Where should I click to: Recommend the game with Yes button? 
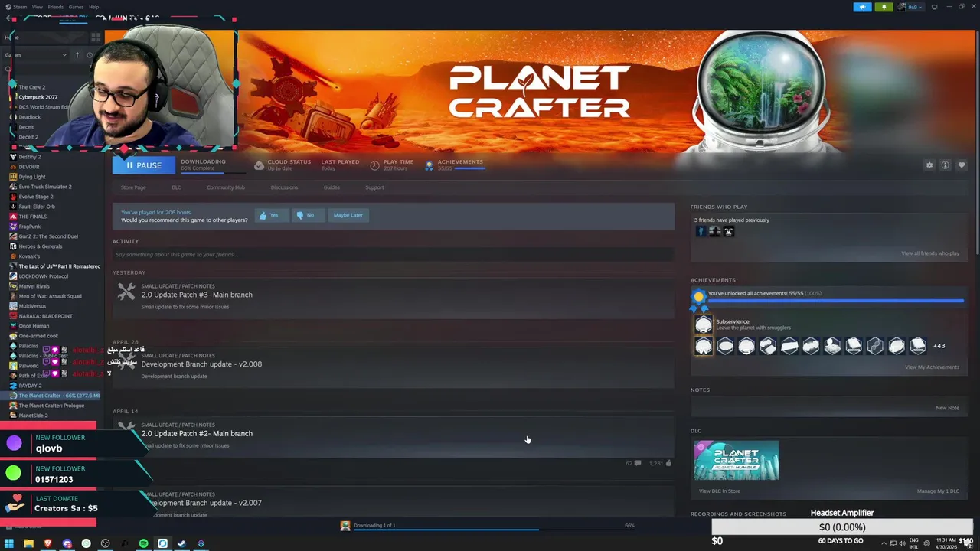270,215
